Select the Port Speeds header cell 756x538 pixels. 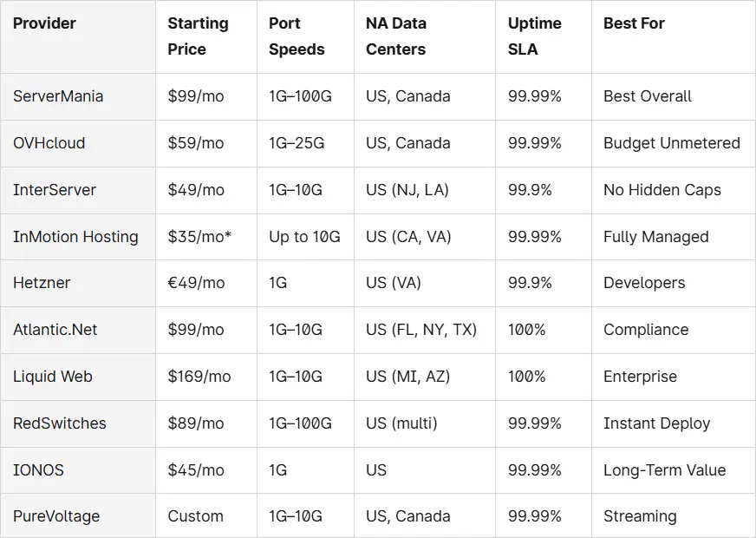tap(297, 36)
